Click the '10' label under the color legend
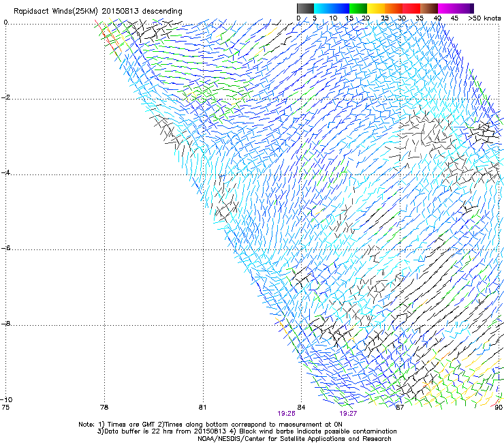This screenshot has width=504, height=443. coord(333,18)
